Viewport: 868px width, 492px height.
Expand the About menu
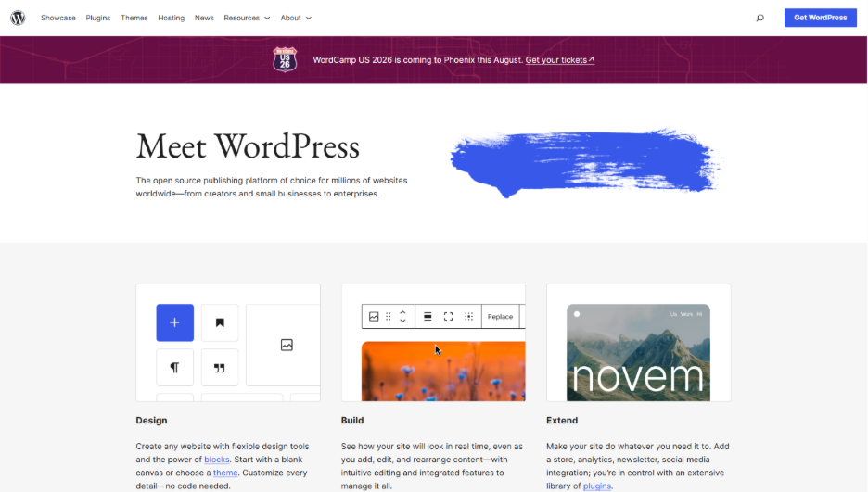296,18
